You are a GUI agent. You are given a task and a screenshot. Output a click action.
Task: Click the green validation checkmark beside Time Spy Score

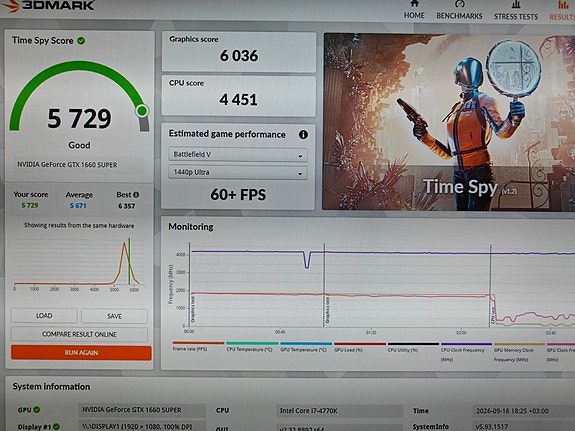[81, 41]
